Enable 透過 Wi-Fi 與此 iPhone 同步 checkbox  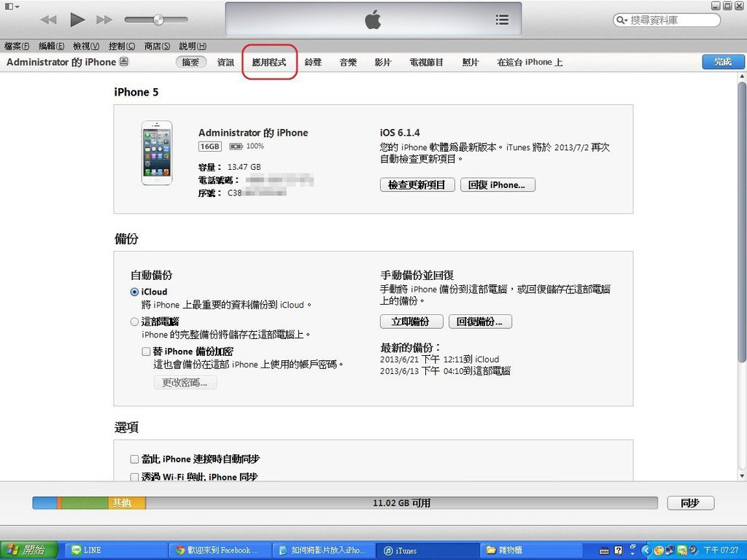tap(134, 477)
